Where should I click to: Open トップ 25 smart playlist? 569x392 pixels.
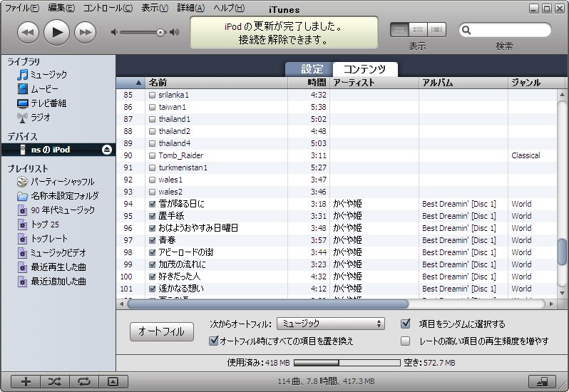[38, 225]
